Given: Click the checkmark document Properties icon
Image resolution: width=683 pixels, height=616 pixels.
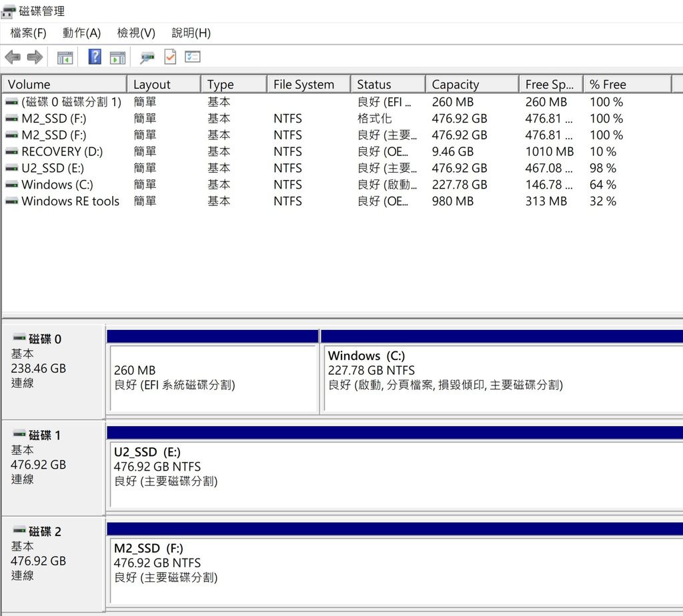Looking at the screenshot, I should pos(170,57).
